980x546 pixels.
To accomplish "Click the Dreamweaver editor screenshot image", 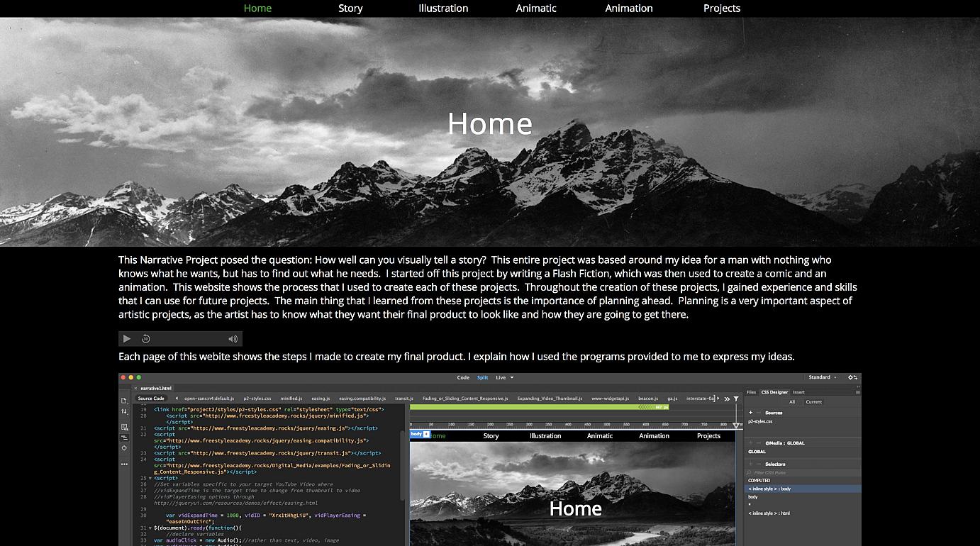I will (489, 459).
